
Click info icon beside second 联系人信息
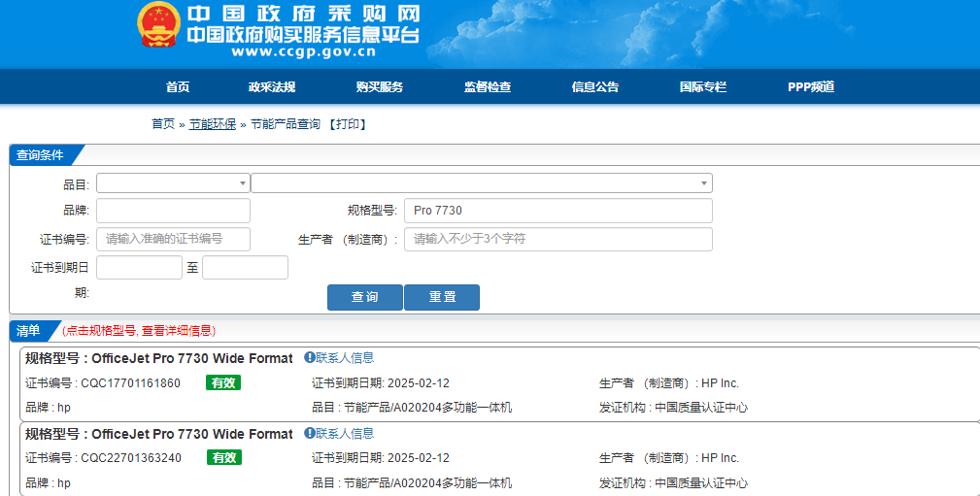point(309,434)
